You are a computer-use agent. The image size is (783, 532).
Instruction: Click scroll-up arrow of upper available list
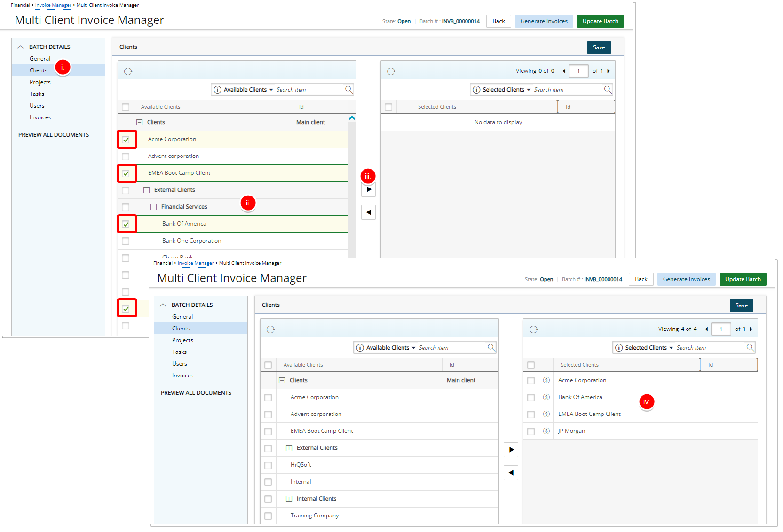352,118
